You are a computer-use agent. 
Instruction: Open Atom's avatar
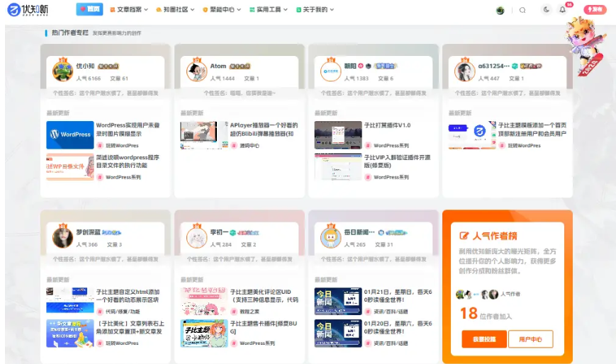197,71
